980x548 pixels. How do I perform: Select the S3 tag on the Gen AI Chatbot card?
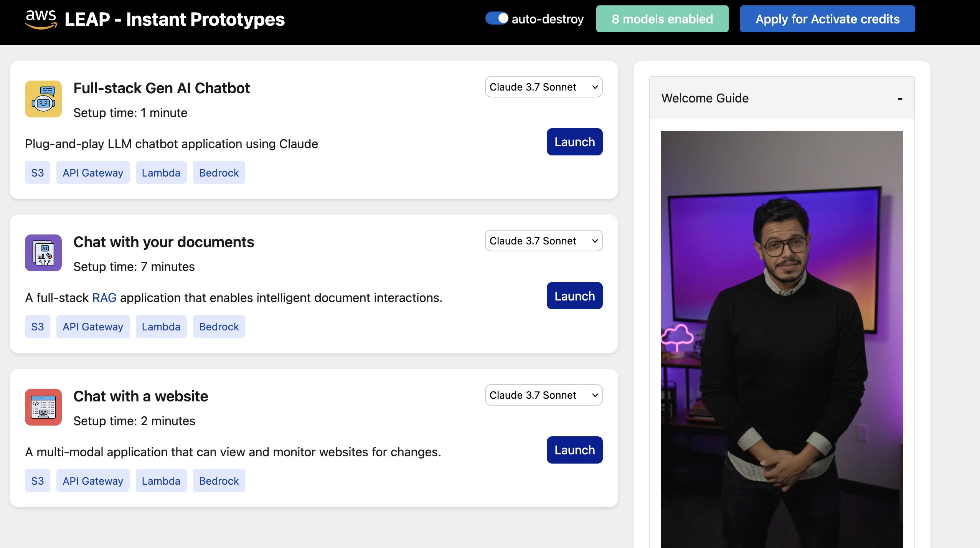(x=37, y=173)
